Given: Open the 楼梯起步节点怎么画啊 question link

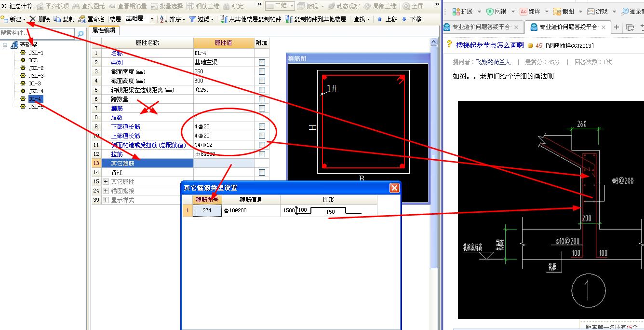Looking at the screenshot, I should point(490,45).
